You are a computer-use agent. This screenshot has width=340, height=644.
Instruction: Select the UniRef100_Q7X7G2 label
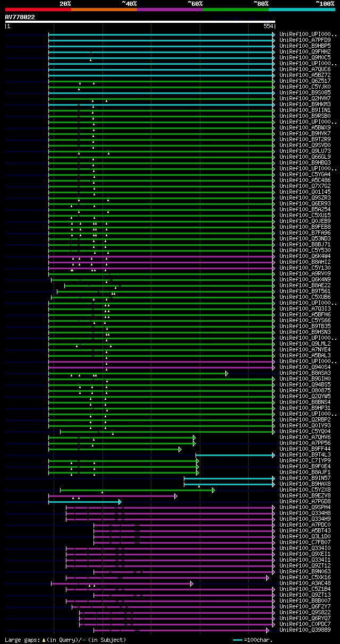pos(305,186)
